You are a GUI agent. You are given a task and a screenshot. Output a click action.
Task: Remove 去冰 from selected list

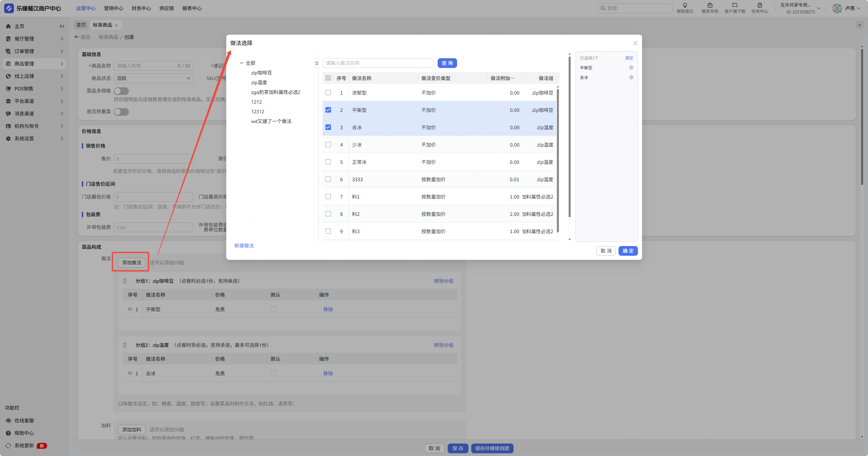tap(631, 78)
